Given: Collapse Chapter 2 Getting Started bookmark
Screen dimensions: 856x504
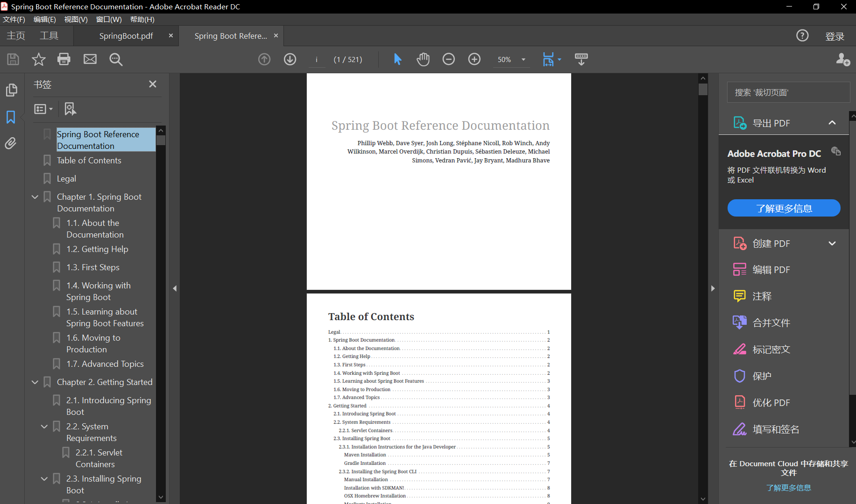Looking at the screenshot, I should 35,382.
